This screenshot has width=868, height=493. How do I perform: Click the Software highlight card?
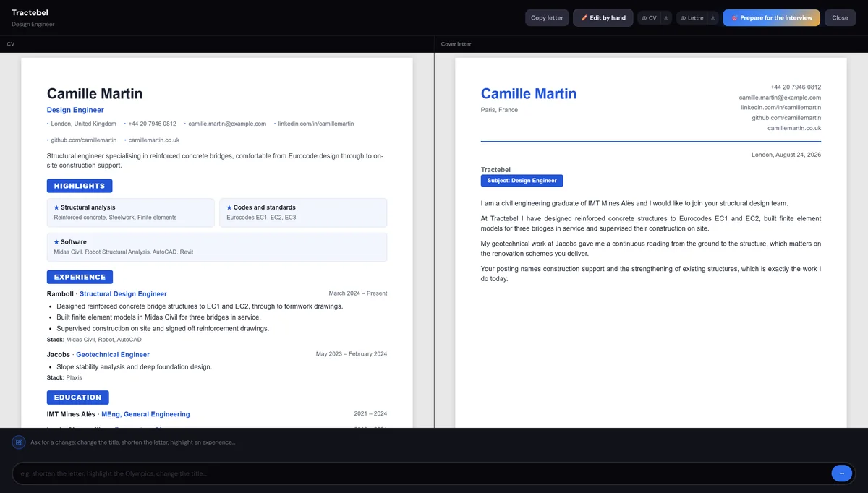(217, 247)
